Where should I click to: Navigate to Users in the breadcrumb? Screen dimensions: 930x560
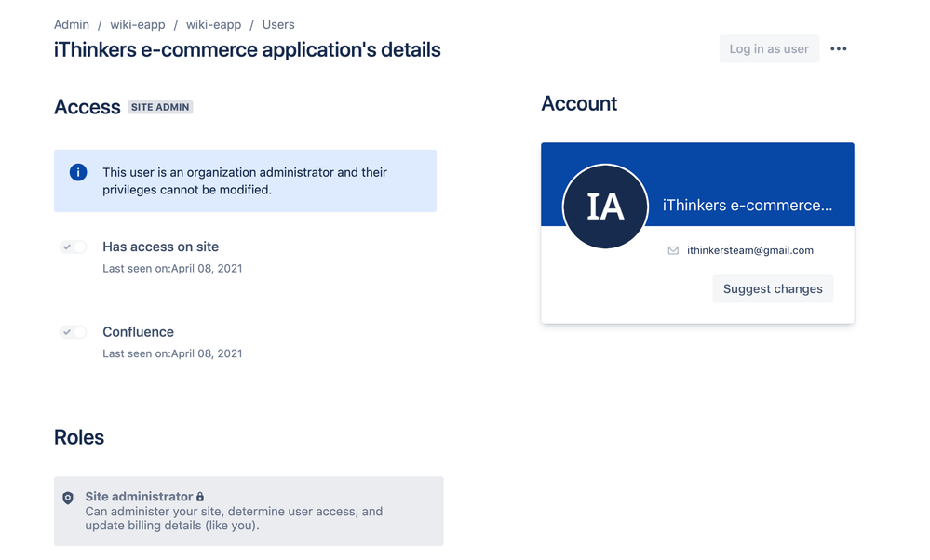(x=278, y=25)
